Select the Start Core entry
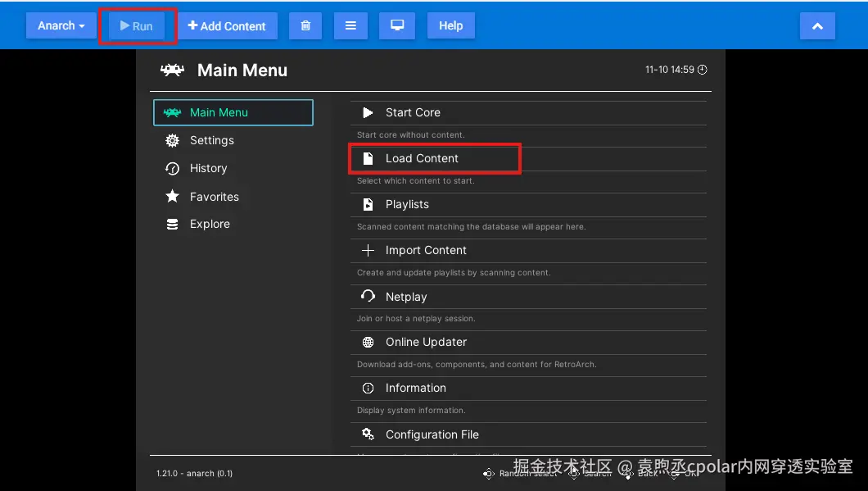 click(x=529, y=112)
